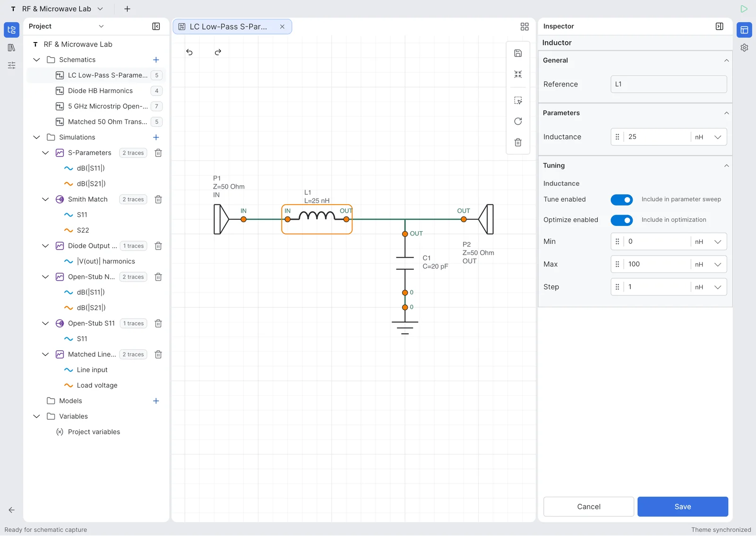The image size is (756, 536).
Task: Open RF & Microwave Lab workspace dropdown
Action: tap(100, 9)
